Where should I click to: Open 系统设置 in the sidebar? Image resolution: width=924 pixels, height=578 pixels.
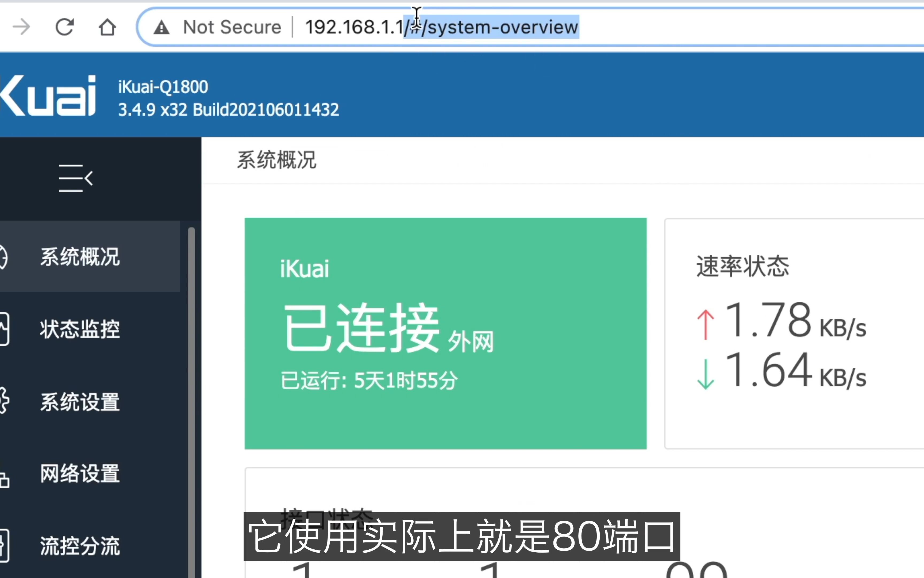[x=80, y=402]
